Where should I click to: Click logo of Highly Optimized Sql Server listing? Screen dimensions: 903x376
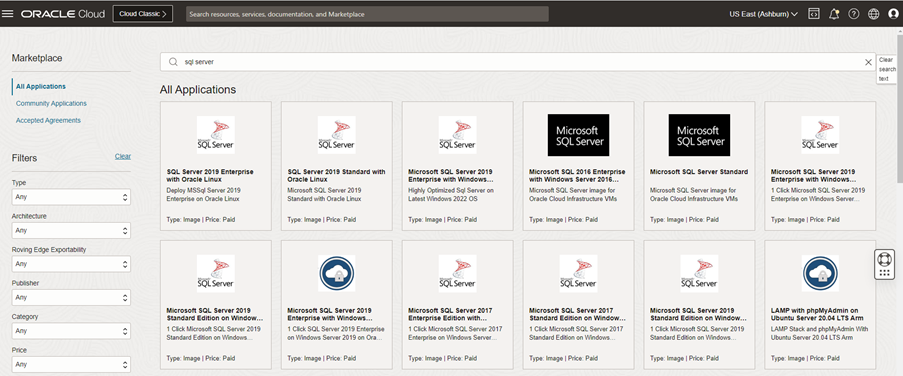point(457,135)
